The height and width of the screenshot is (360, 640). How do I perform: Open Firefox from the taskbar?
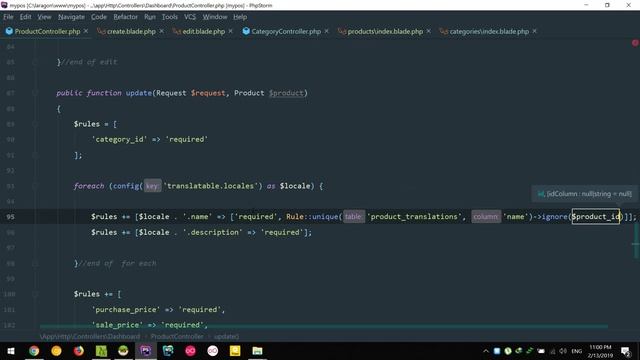coord(78,351)
